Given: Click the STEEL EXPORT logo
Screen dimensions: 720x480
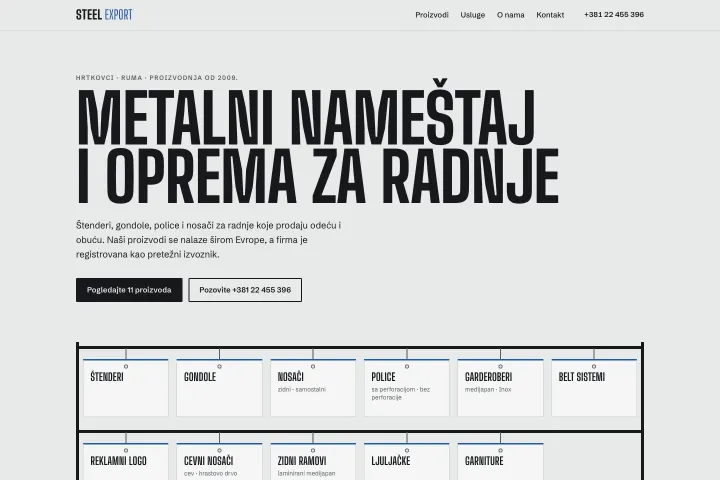Looking at the screenshot, I should tap(104, 15).
